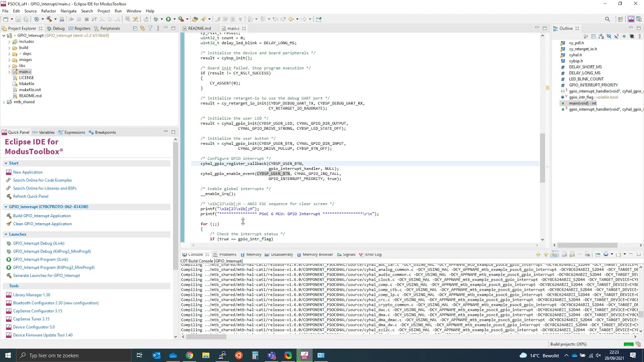Click Open Perspective icon at top right
Viewport: 644px width, 362px height.
(x=620, y=19)
